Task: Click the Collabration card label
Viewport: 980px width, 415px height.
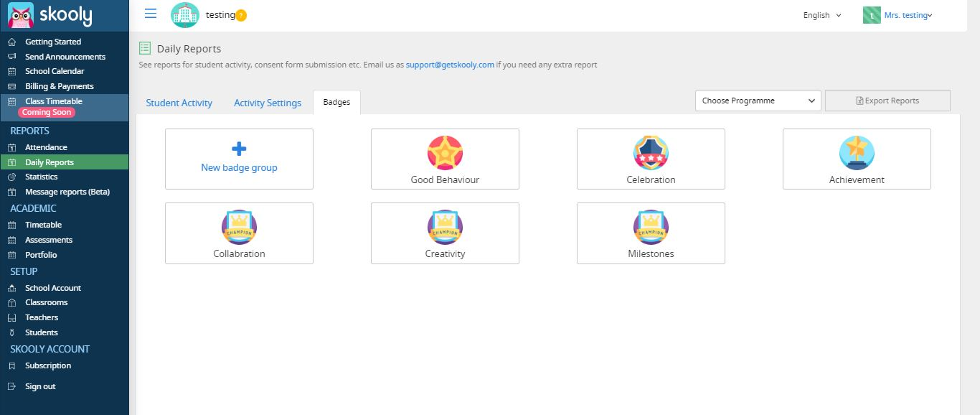Action: 239,253
